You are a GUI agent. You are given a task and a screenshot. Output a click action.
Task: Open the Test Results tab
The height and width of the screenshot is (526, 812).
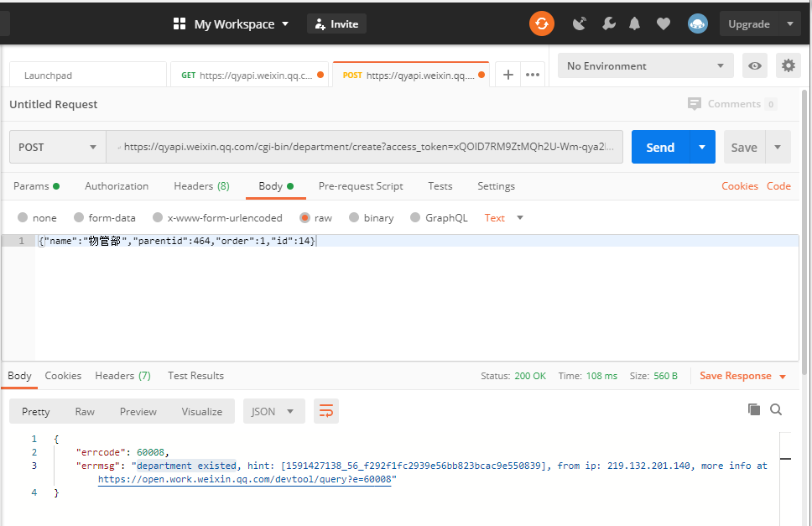(x=195, y=375)
